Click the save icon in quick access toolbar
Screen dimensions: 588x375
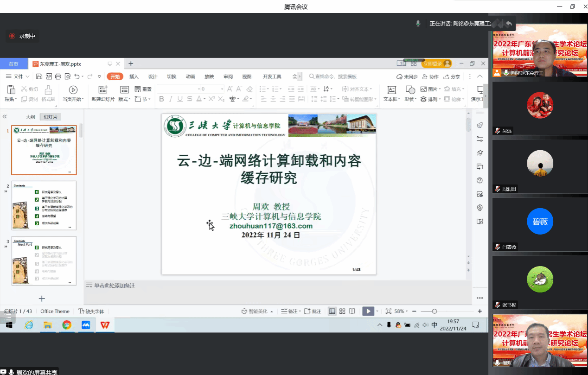click(38, 76)
